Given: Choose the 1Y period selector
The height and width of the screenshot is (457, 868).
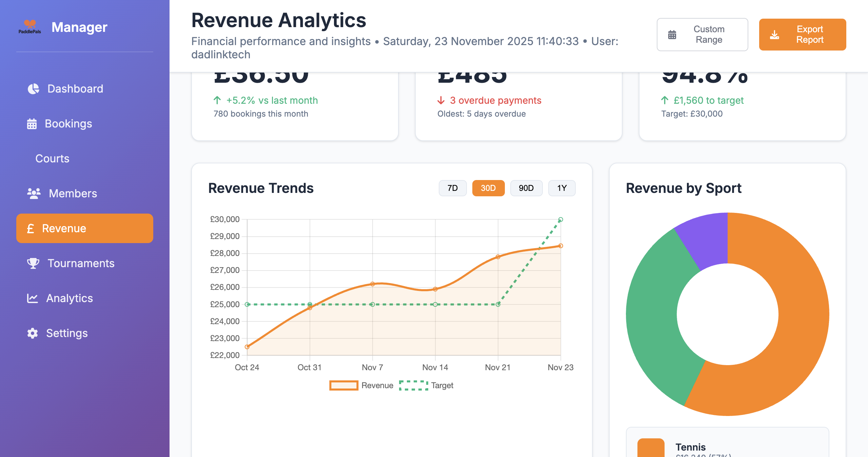Looking at the screenshot, I should [x=561, y=188].
